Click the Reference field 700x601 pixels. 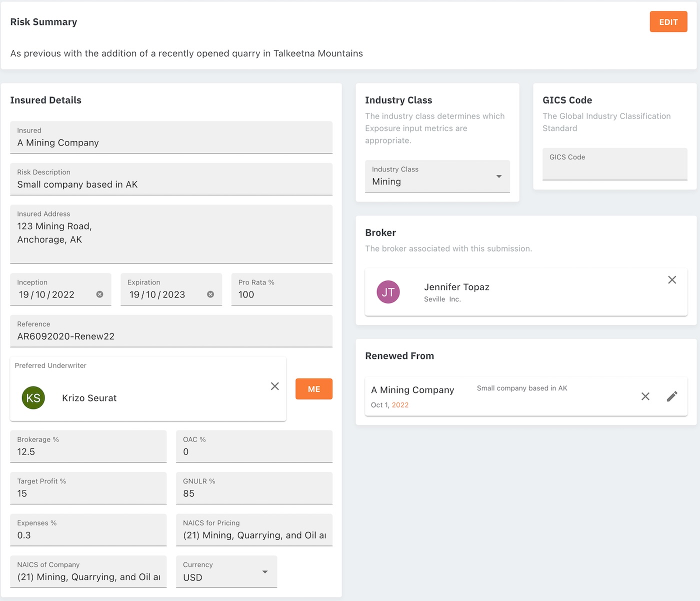click(x=171, y=331)
